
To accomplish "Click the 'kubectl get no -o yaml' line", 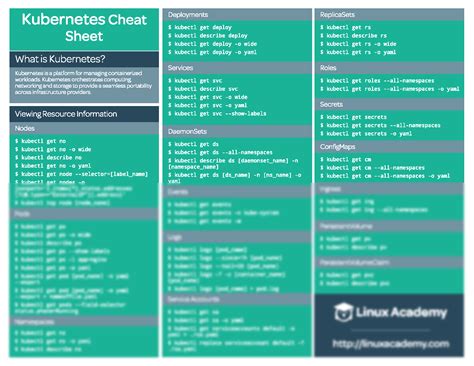I will (53, 166).
